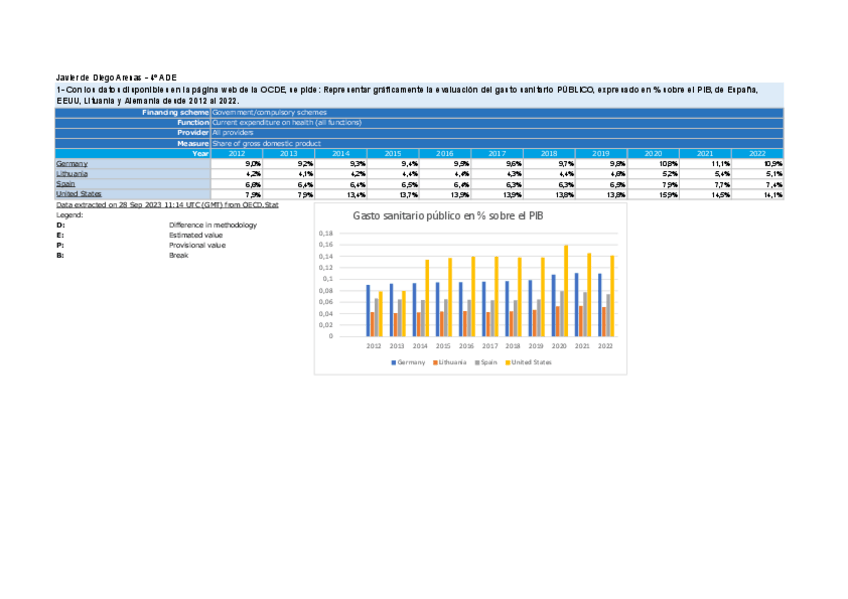
Task: Click the gray Spain legend swatch
Action: point(478,361)
